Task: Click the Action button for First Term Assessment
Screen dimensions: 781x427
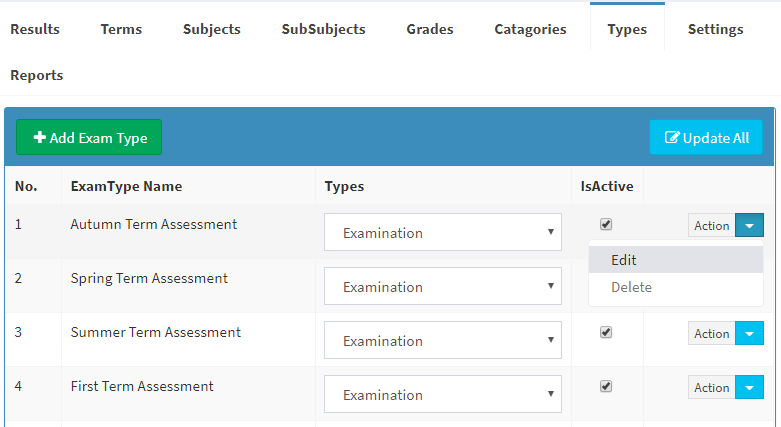Action: coord(712,387)
